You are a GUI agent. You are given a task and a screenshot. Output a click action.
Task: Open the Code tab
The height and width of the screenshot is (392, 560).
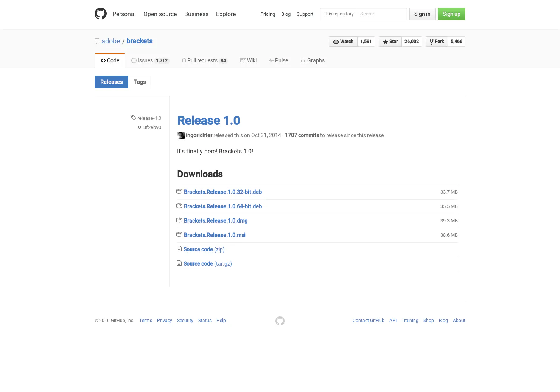[110, 60]
